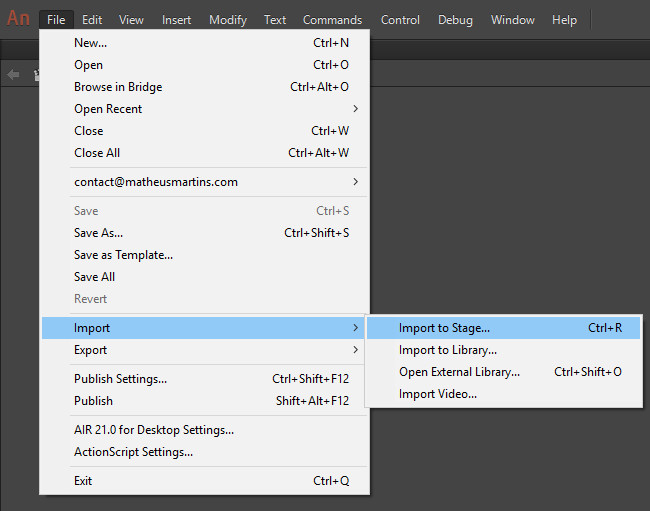Select Import to Stage... in submenu
The height and width of the screenshot is (511, 650).
point(504,328)
